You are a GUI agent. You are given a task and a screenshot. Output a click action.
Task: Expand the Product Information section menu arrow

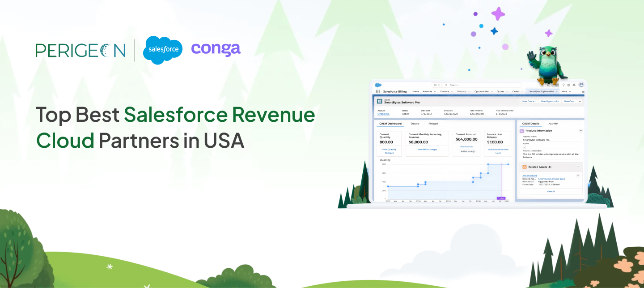(581, 131)
